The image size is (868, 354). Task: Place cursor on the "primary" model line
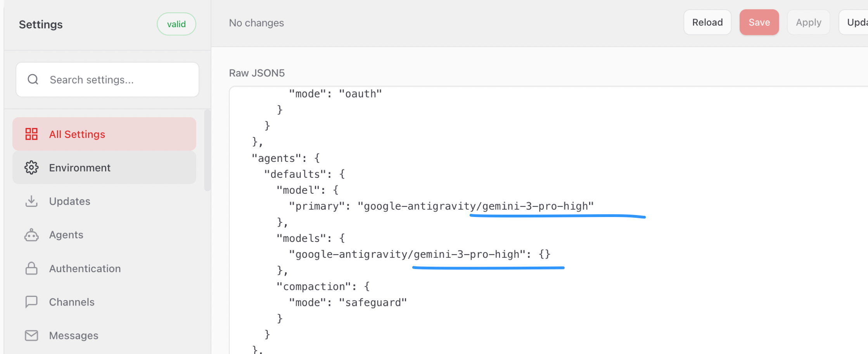click(441, 206)
